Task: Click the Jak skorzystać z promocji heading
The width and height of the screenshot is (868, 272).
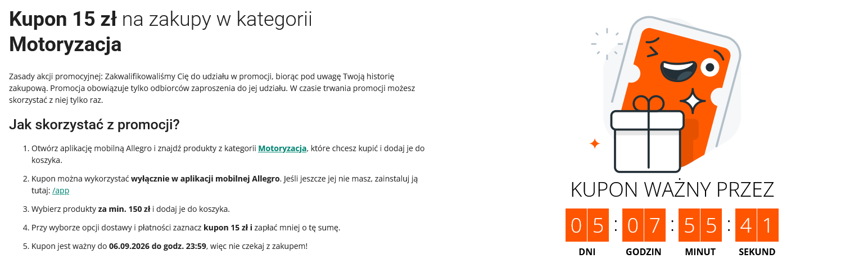Action: pos(94,124)
